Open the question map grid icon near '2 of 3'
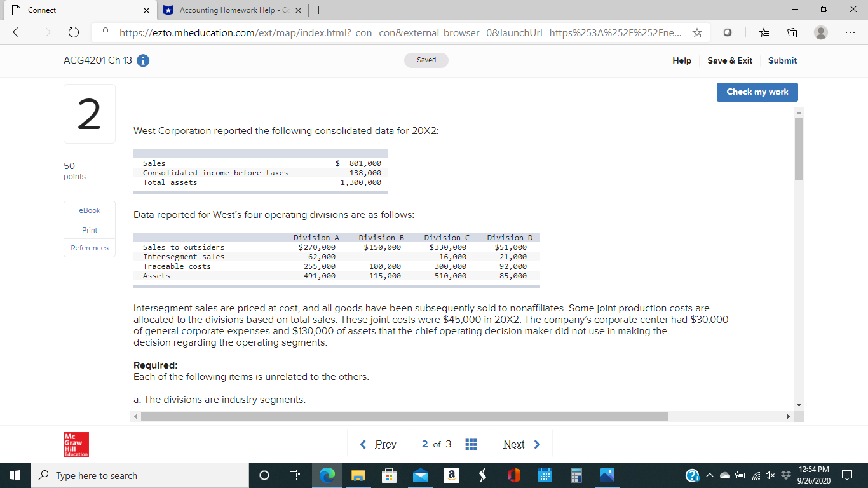868x488 pixels. [x=470, y=444]
